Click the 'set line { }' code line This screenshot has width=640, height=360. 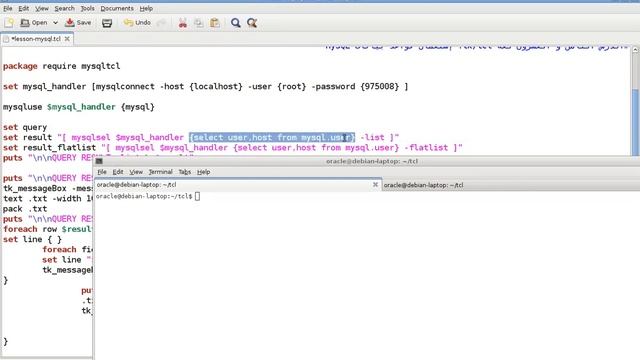point(32,240)
